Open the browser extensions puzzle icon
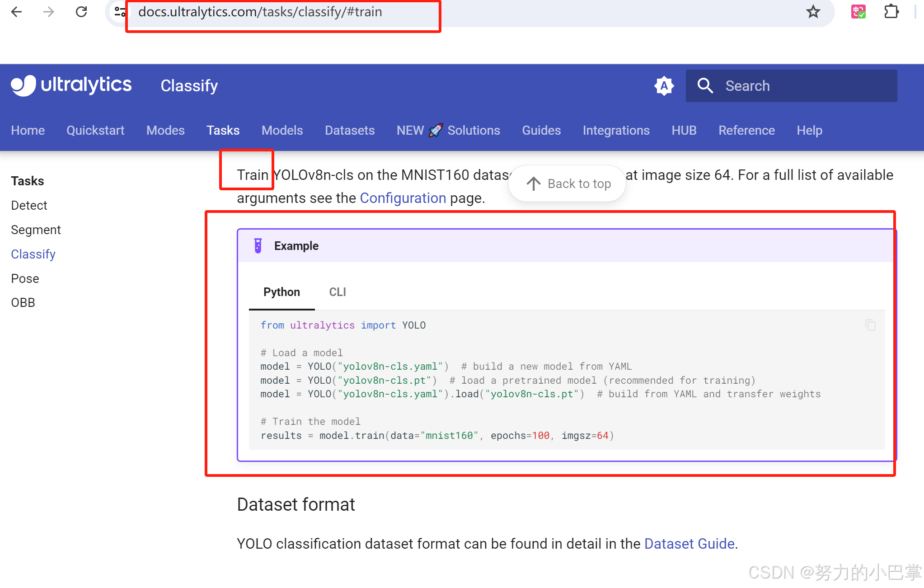 [891, 12]
